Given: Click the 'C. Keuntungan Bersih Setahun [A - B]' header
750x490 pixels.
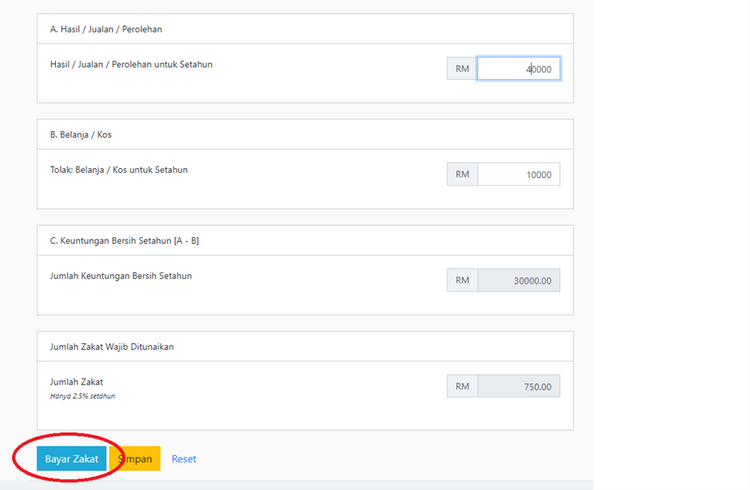Looking at the screenshot, I should 124,241.
